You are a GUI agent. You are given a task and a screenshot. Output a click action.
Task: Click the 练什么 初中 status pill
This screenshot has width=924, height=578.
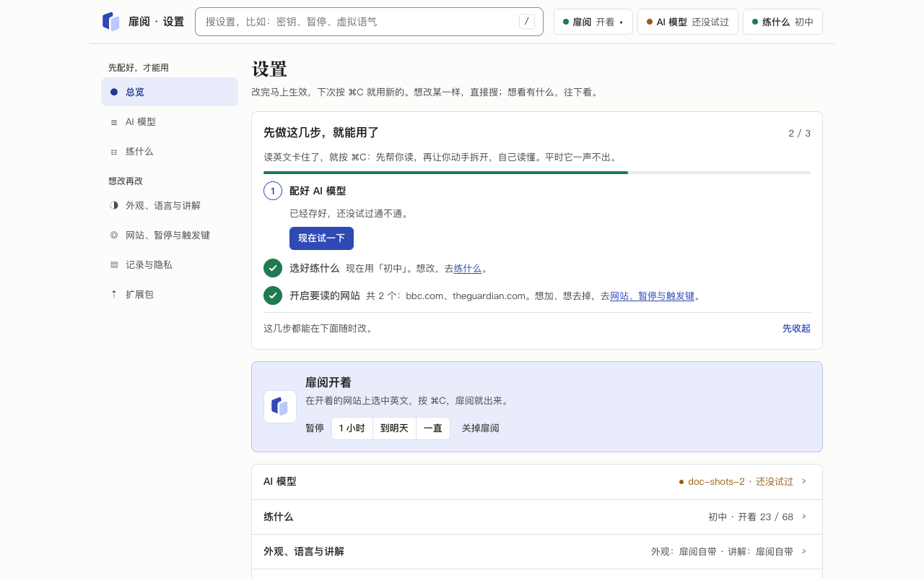pos(783,22)
